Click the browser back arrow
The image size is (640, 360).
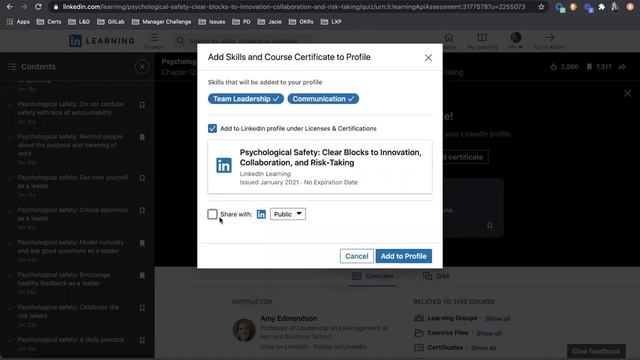click(9, 7)
